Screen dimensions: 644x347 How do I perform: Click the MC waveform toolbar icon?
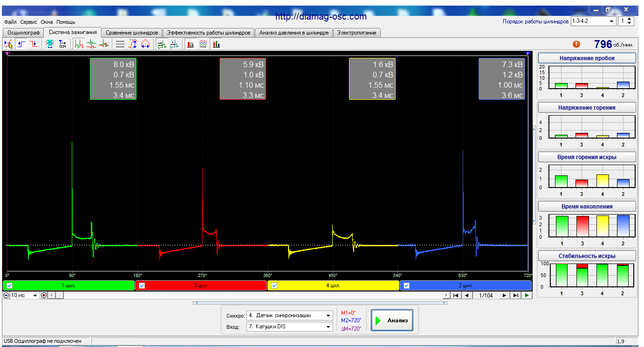[x=162, y=44]
